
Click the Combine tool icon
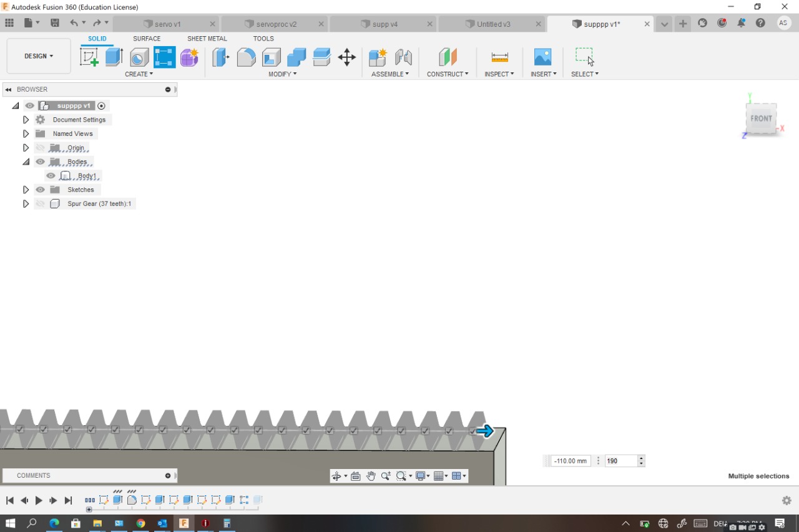297,57
